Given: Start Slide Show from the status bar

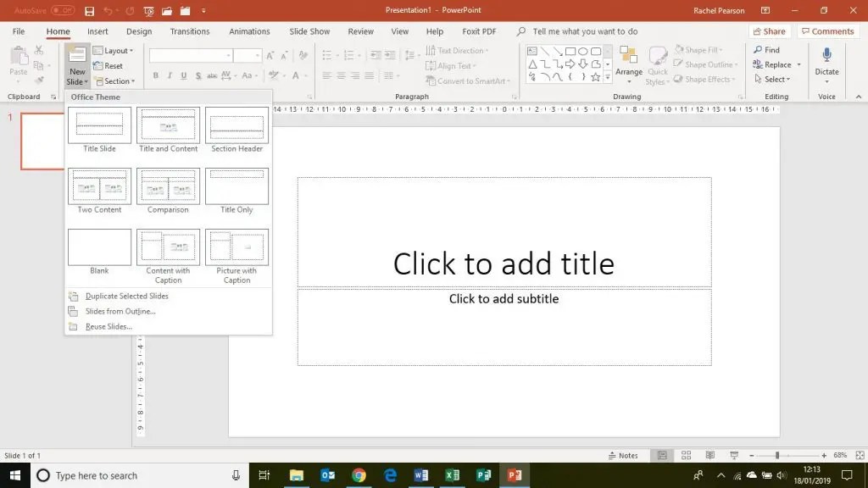Looking at the screenshot, I should click(734, 455).
